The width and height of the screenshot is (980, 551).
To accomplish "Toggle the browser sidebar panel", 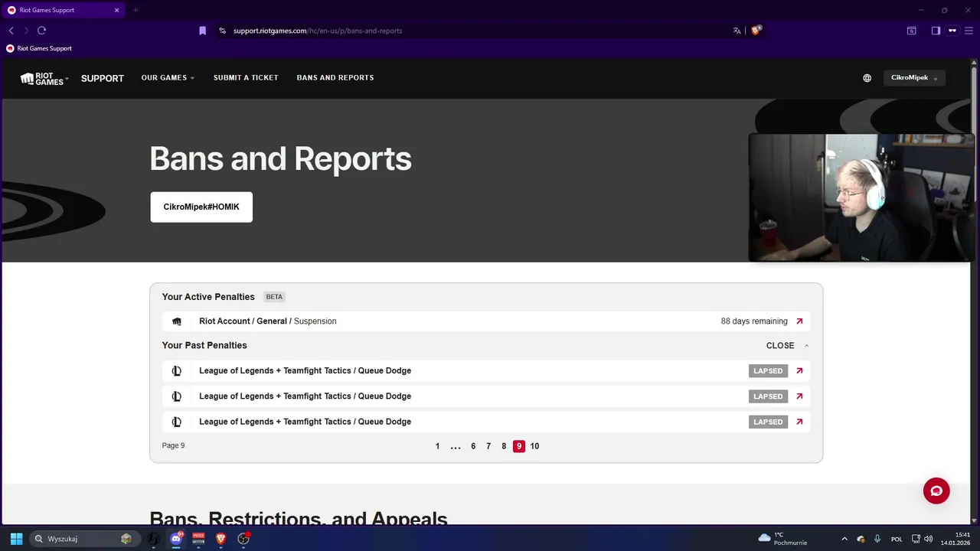I will [x=936, y=31].
